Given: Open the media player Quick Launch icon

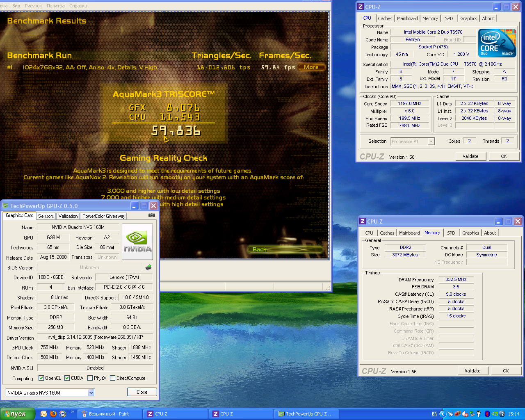Looking at the screenshot, I should (63, 414).
